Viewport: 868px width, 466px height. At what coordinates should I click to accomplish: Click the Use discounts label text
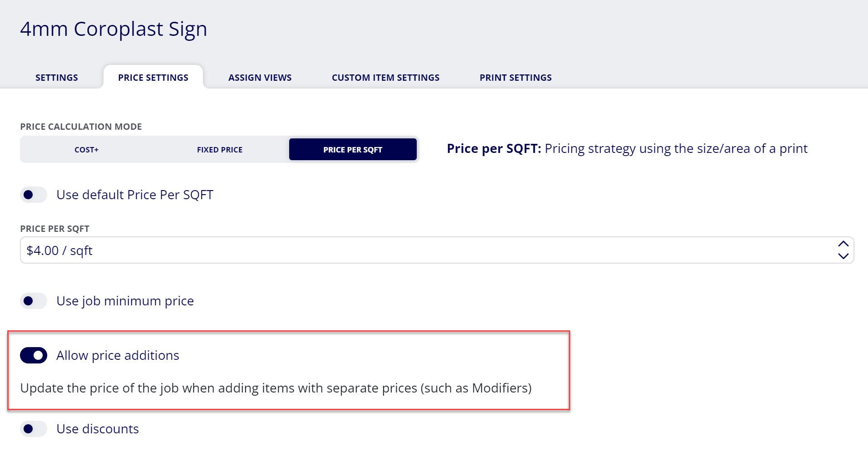98,429
